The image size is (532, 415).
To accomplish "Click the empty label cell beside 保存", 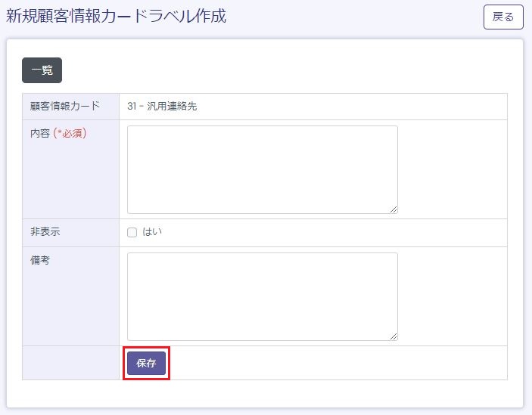I will 70,363.
